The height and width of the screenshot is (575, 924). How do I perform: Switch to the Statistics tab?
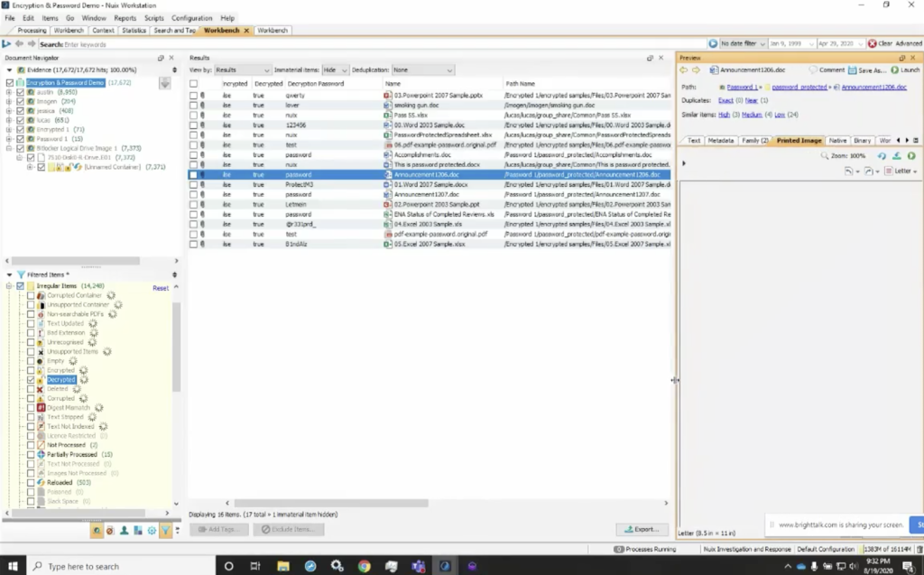coord(134,30)
